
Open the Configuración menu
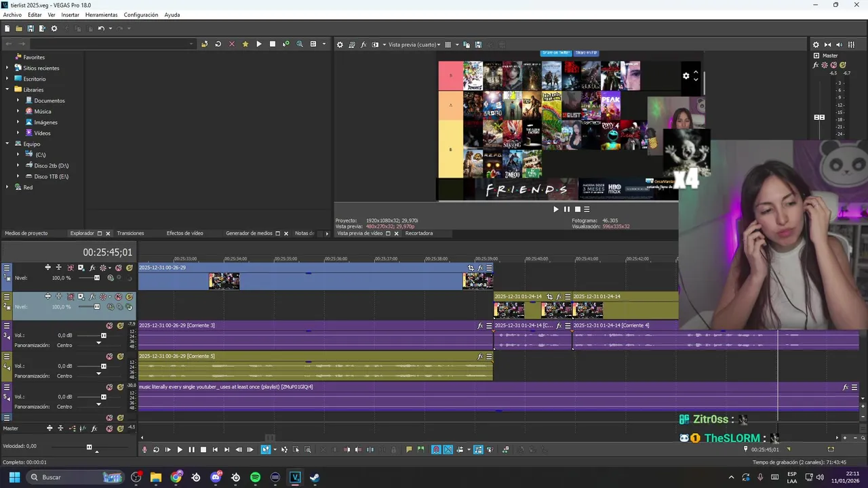pos(141,15)
